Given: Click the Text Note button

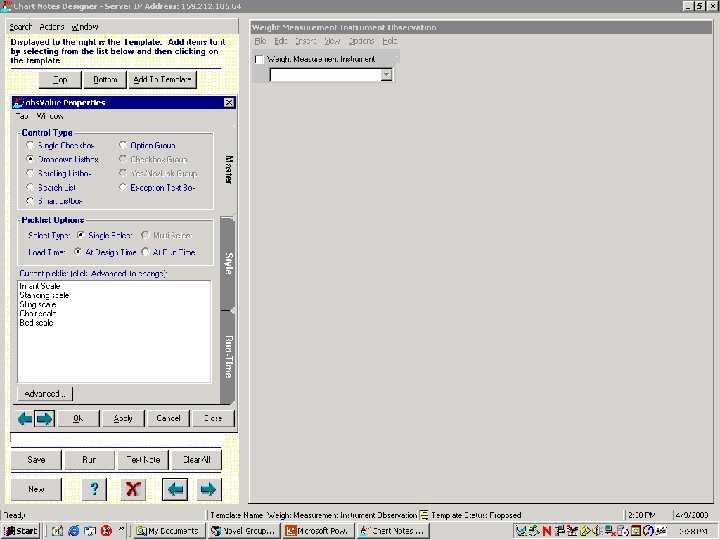Looking at the screenshot, I should point(143,460).
